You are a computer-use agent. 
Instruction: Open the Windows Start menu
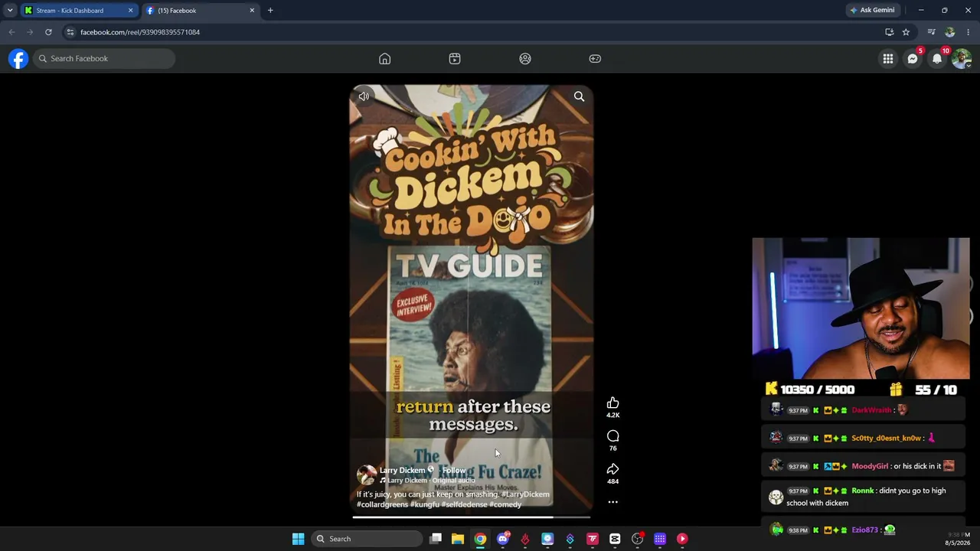tap(298, 539)
